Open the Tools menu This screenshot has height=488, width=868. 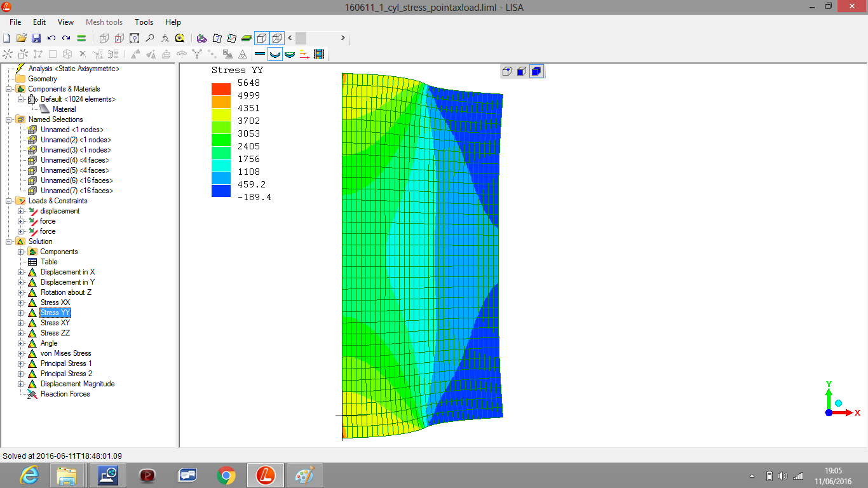click(144, 22)
